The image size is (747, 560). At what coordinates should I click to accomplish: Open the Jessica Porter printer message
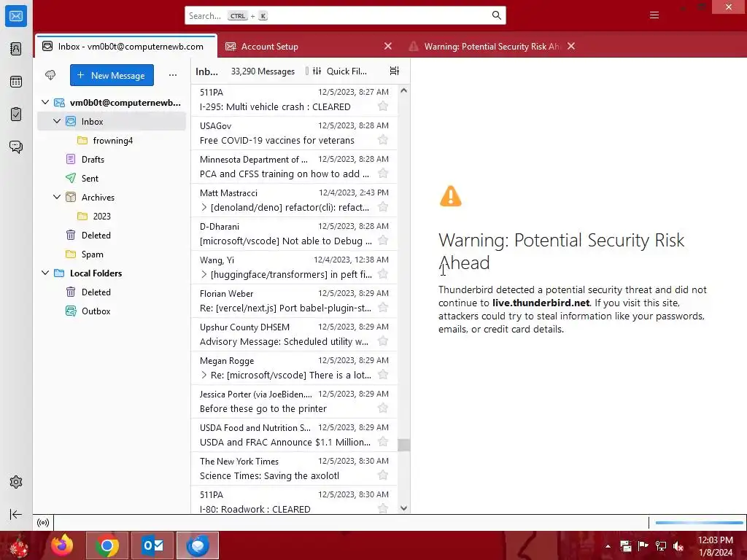(x=294, y=402)
